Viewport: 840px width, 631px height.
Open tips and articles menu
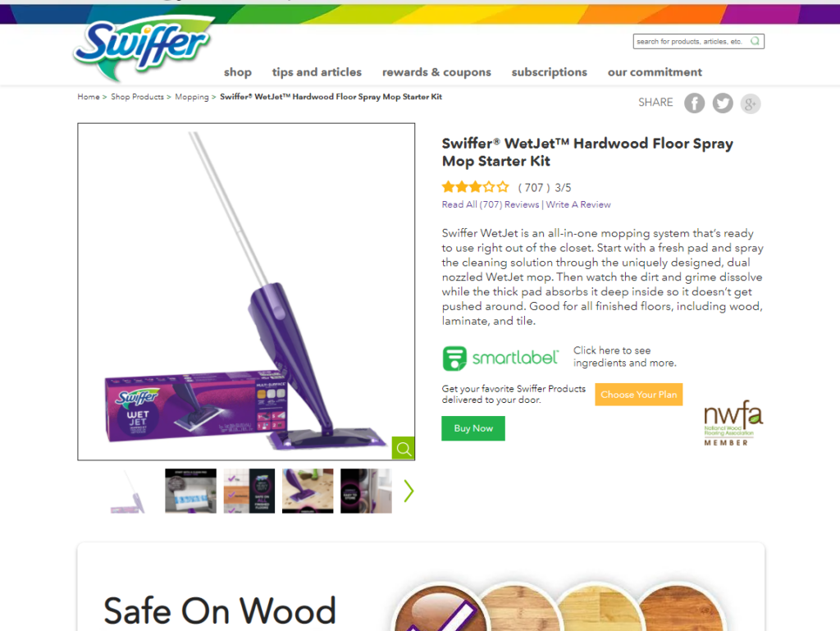[x=317, y=71]
